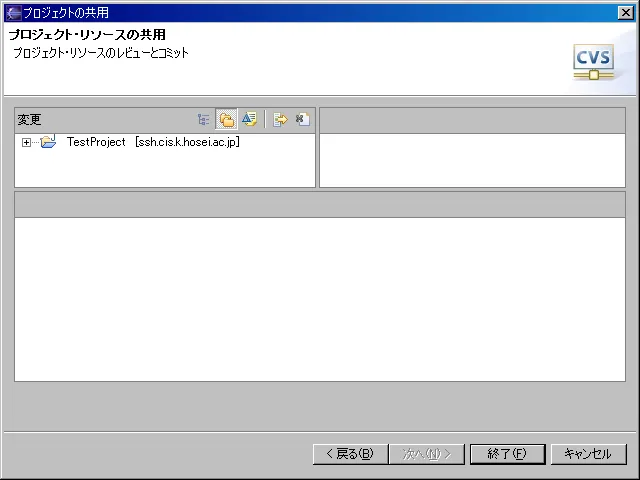Click the CVS logo in the banner

[x=593, y=62]
